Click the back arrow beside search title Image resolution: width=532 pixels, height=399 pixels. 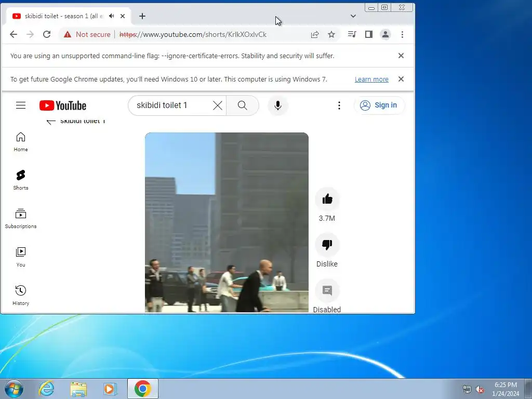coord(51,122)
